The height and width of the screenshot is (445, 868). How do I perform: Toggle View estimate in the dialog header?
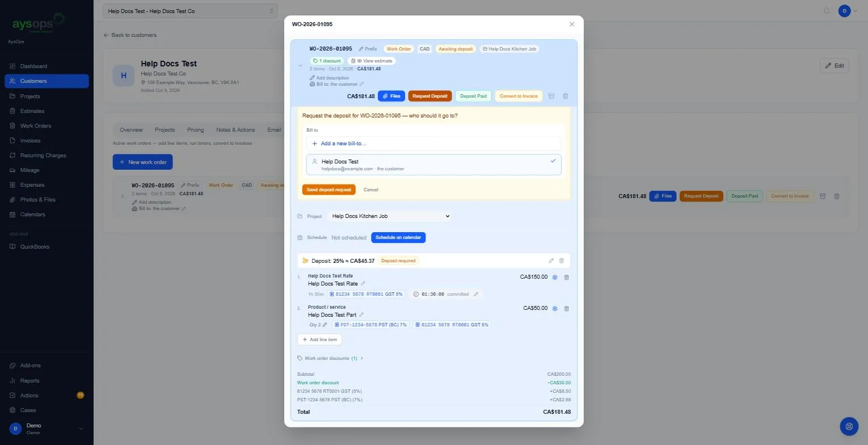[x=372, y=61]
